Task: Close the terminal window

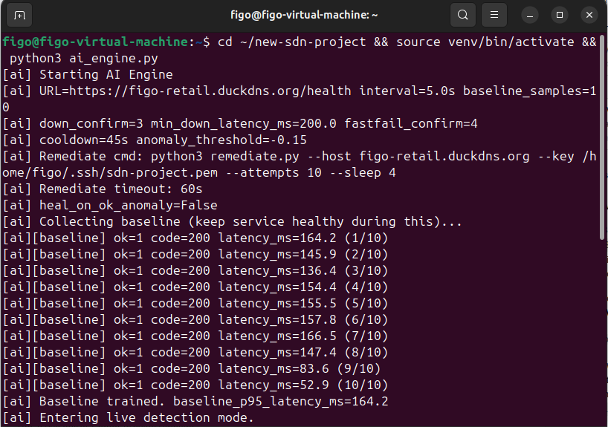Action: click(x=589, y=15)
